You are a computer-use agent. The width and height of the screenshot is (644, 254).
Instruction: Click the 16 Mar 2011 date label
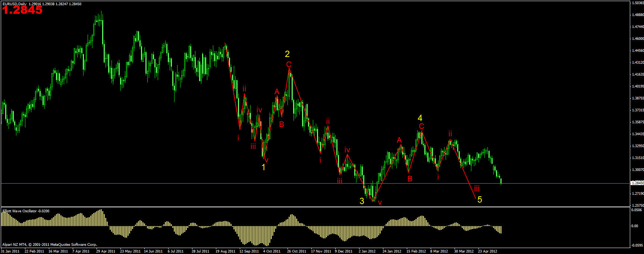coord(58,251)
